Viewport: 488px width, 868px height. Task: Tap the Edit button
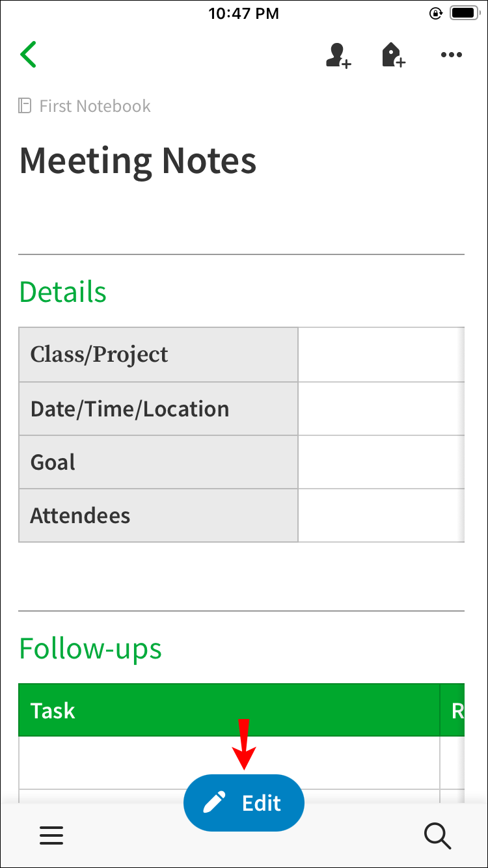tap(244, 803)
